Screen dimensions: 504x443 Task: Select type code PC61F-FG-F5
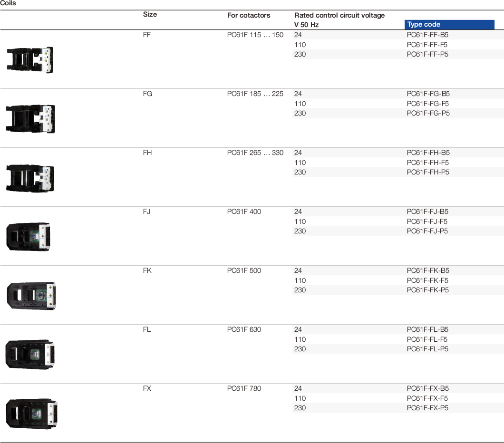coord(428,104)
